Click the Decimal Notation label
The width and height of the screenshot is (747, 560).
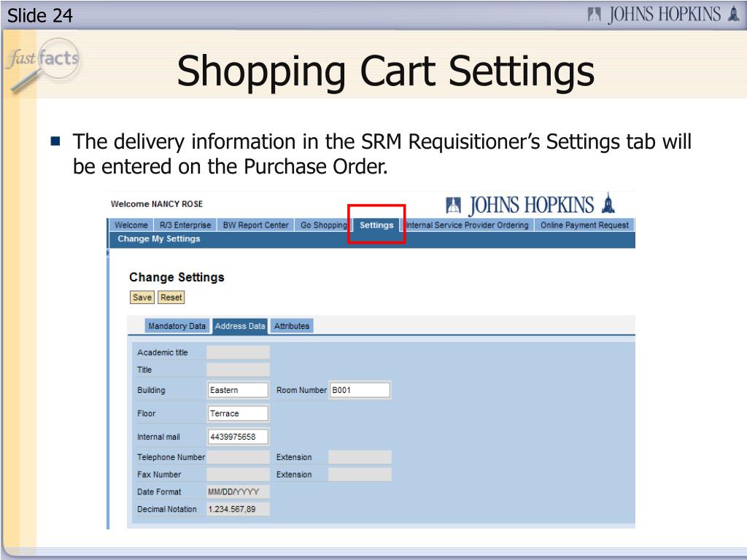tap(167, 509)
